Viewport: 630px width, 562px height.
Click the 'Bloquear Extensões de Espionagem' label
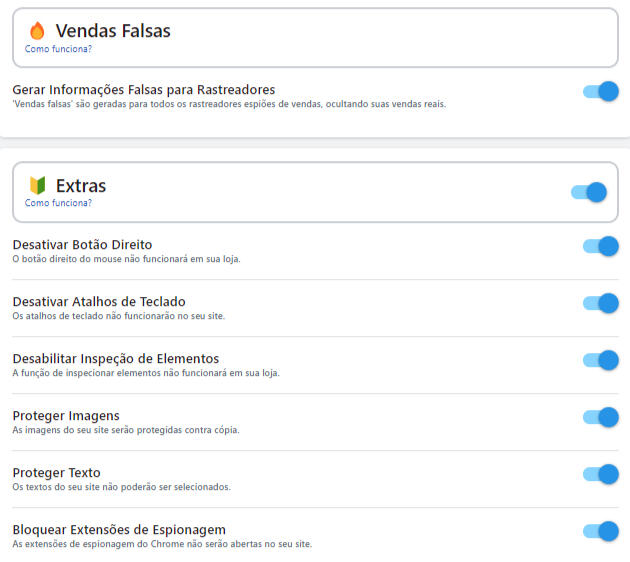point(119,529)
